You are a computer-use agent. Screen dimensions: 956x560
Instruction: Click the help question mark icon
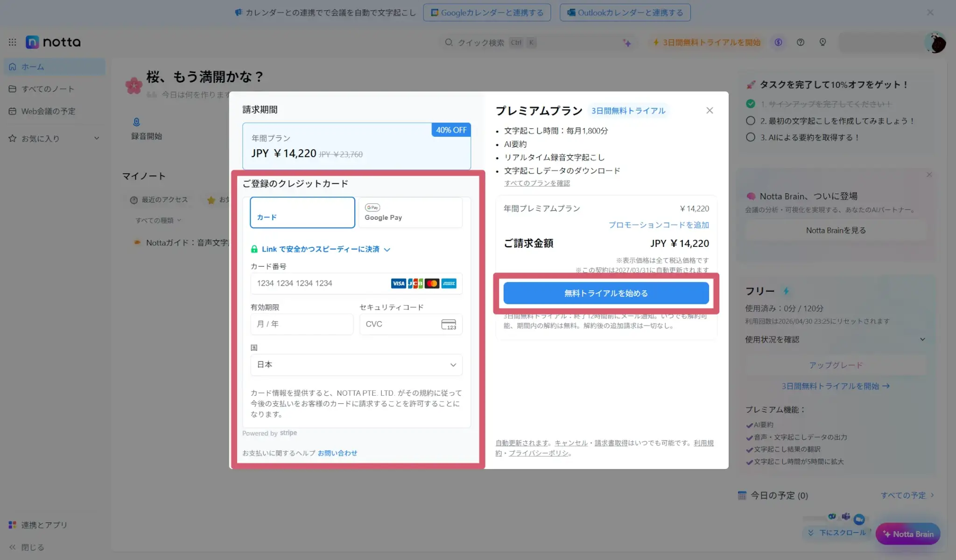pos(801,42)
